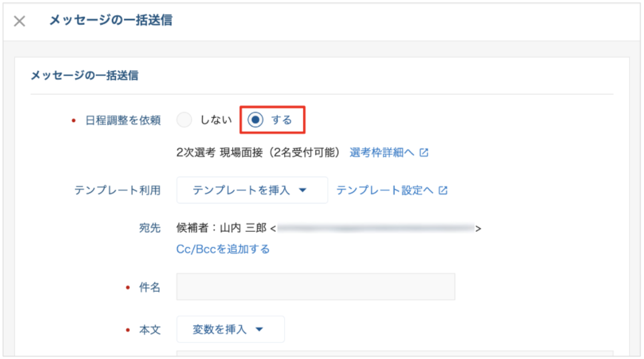Click the 本文 field label

tap(150, 330)
